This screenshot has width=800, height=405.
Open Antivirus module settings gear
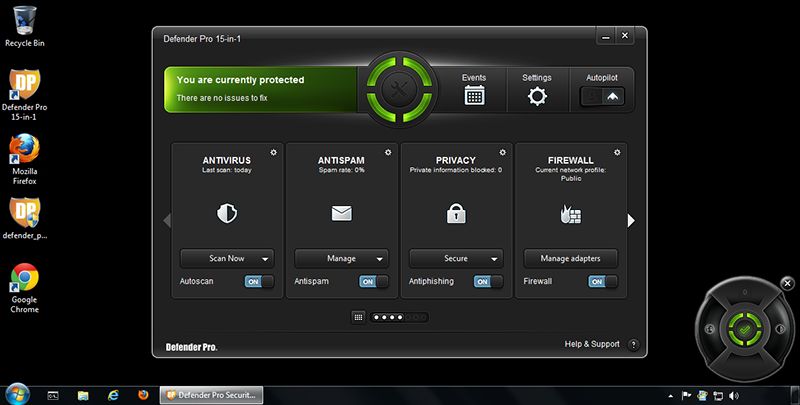coord(273,153)
